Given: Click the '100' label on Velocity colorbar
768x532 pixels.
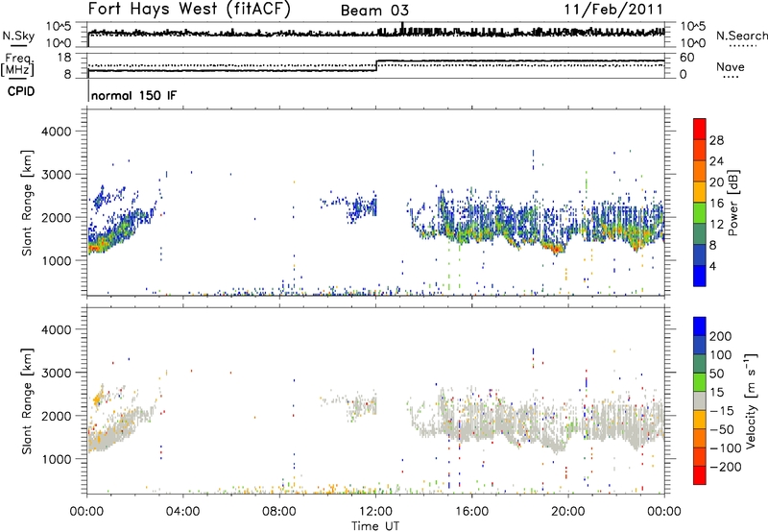Looking at the screenshot, I should [721, 355].
